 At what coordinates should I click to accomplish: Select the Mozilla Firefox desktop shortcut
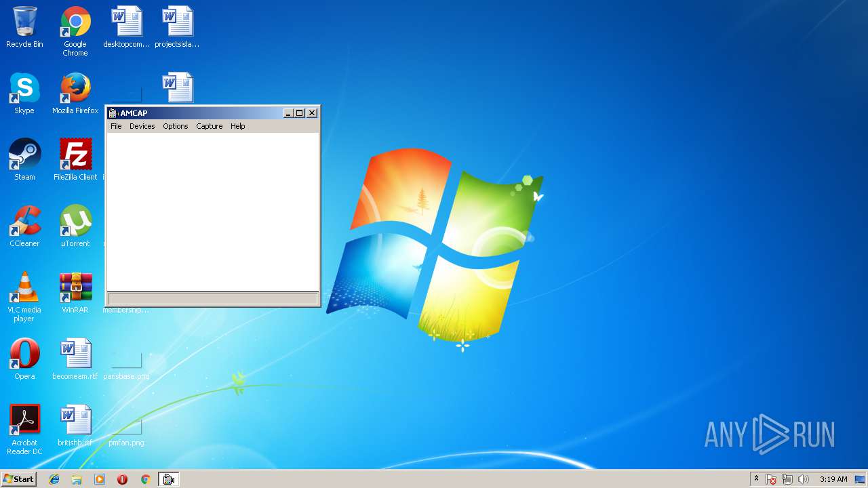tap(75, 94)
